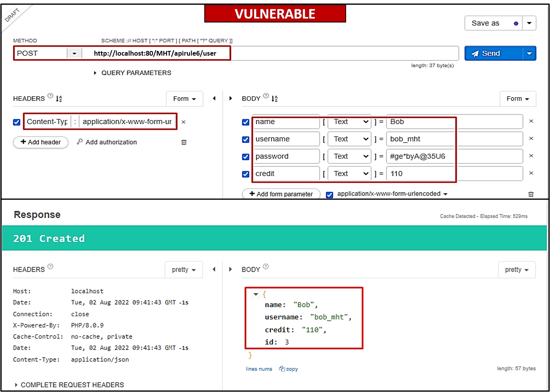Open name parameter Text type dropdown

(x=349, y=122)
